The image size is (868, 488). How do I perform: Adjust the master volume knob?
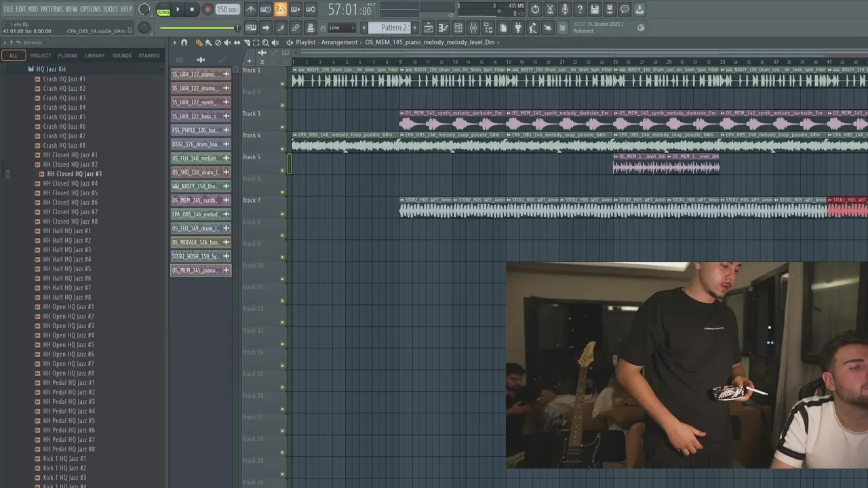pos(144,9)
